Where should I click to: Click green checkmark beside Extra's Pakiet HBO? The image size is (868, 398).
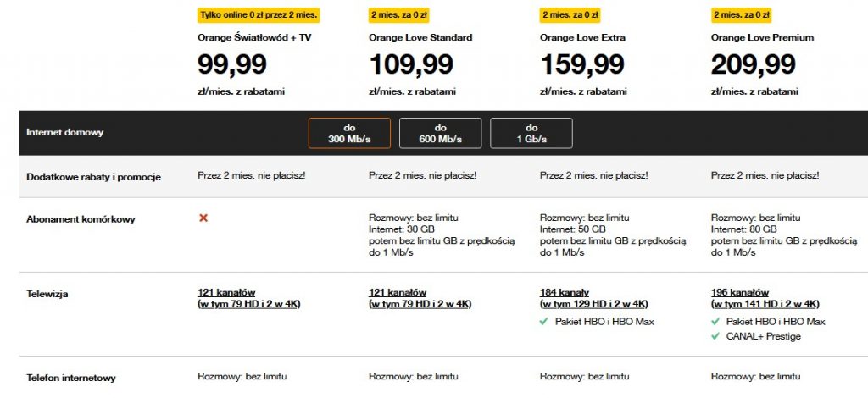tap(544, 321)
